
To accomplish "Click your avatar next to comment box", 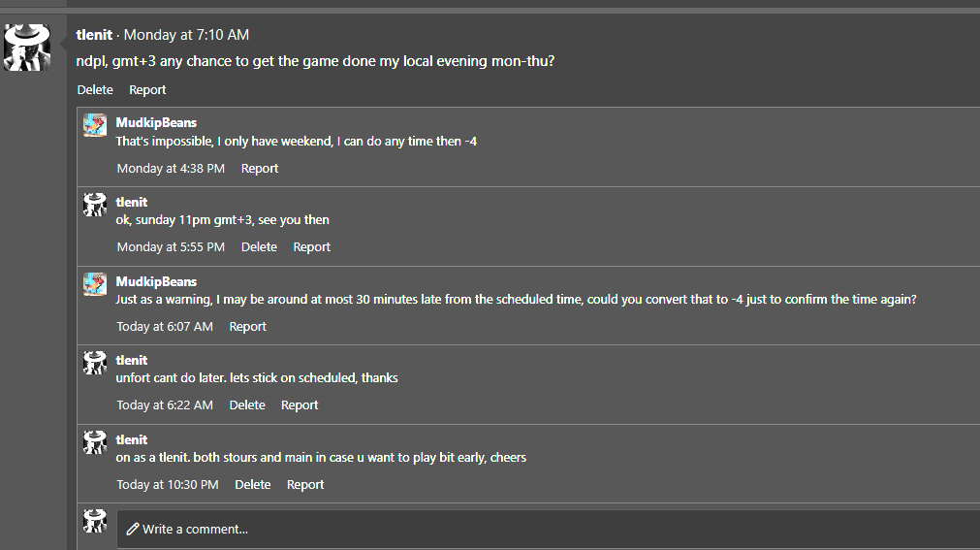I will pos(95,520).
